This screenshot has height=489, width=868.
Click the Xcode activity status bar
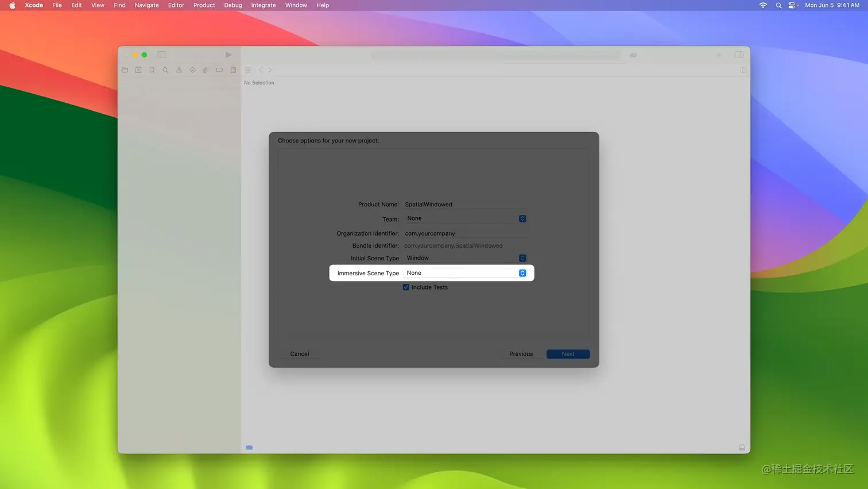coord(496,55)
